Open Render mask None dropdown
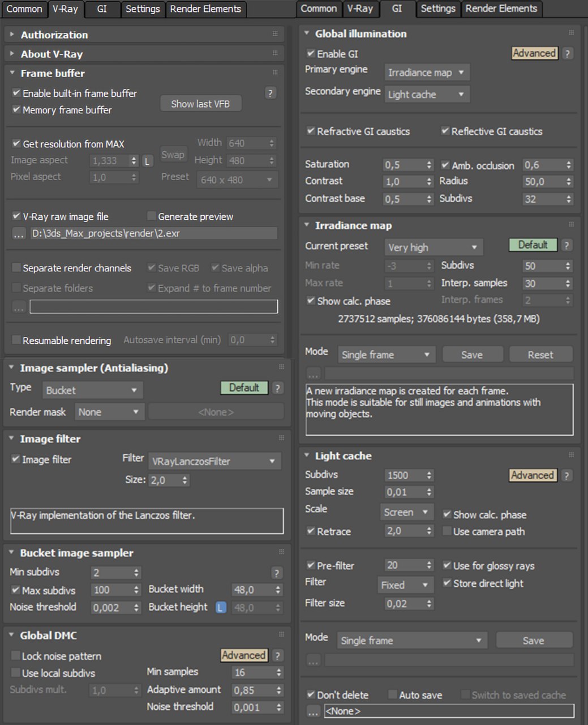588x725 pixels. 109,412
